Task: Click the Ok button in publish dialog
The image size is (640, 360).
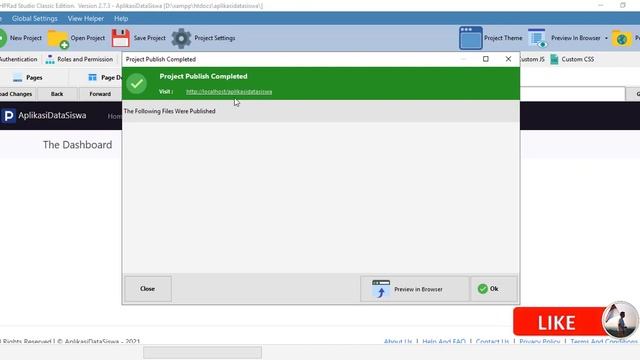Action: click(494, 289)
